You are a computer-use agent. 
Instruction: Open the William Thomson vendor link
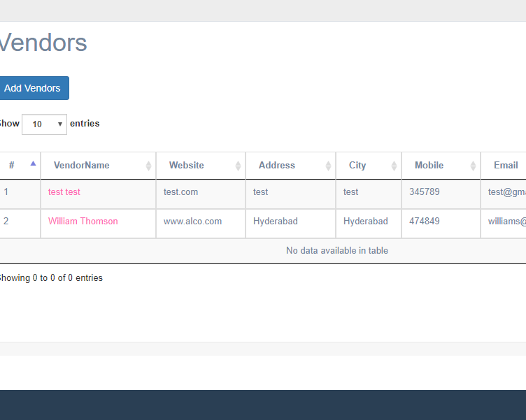[x=83, y=222]
